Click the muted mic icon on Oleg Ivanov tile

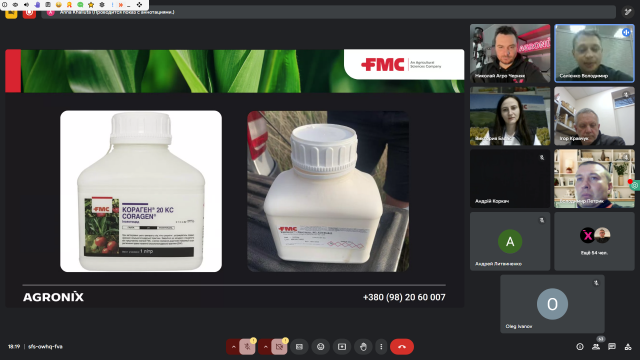coord(596,283)
